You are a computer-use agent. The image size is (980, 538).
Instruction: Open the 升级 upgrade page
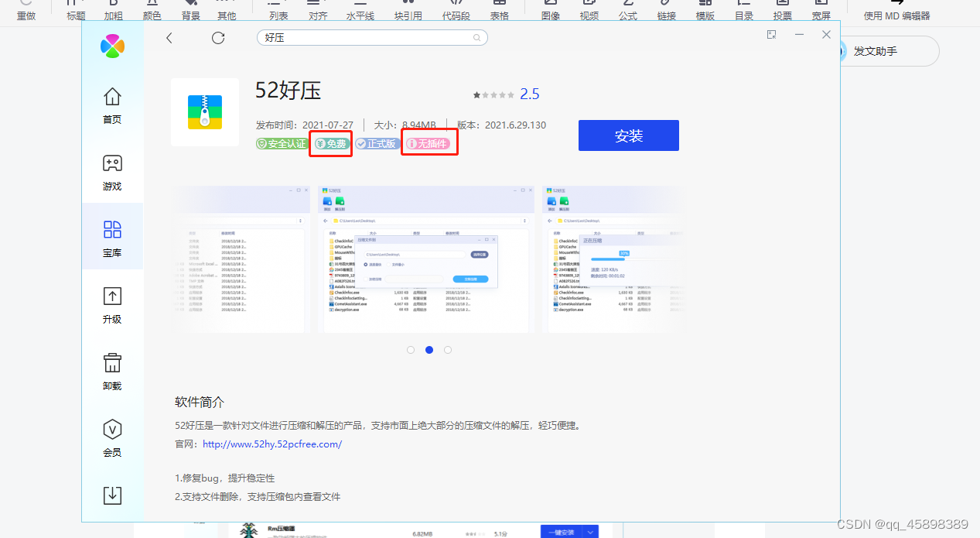click(x=112, y=306)
